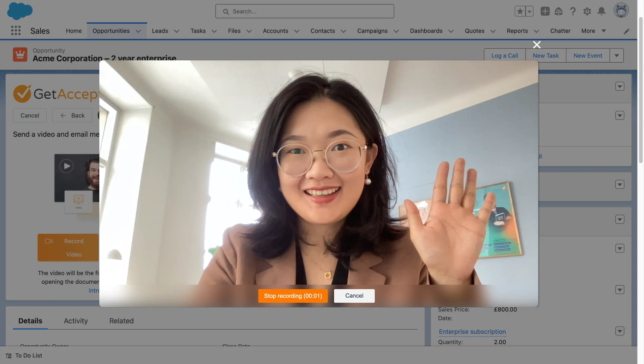Open the Reports menu
644x364 pixels.
coord(517,31)
